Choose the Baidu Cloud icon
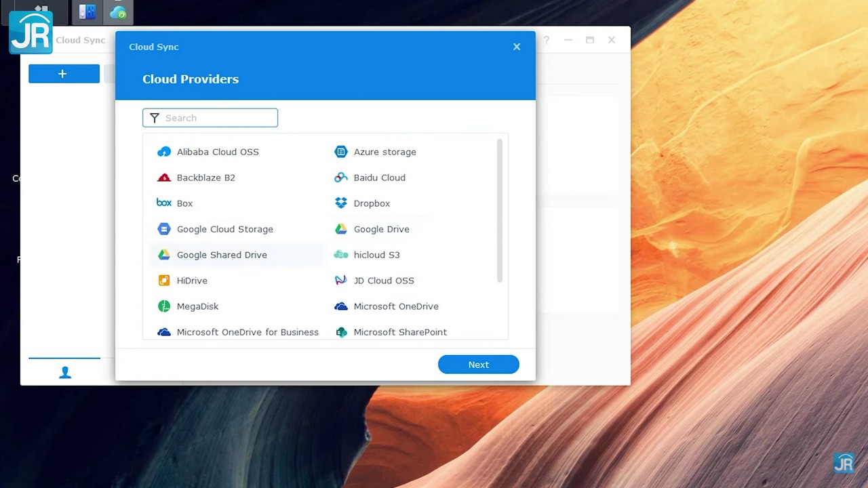 pos(341,178)
